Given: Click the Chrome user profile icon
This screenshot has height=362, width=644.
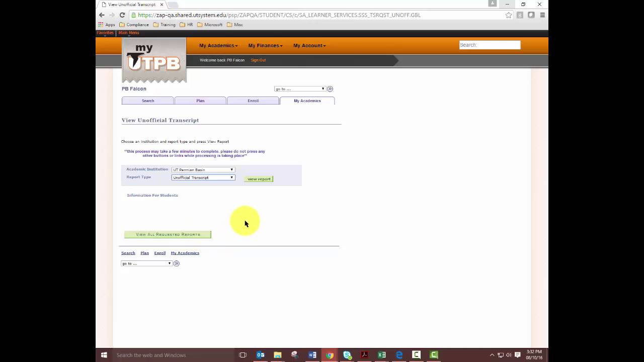Looking at the screenshot, I should (493, 4).
